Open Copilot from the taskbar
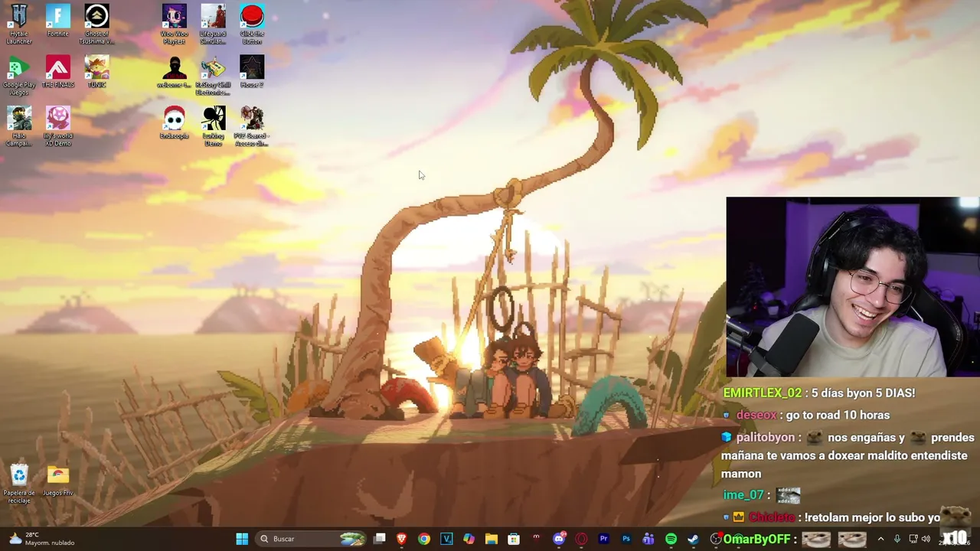Image resolution: width=980 pixels, height=551 pixels. (469, 539)
